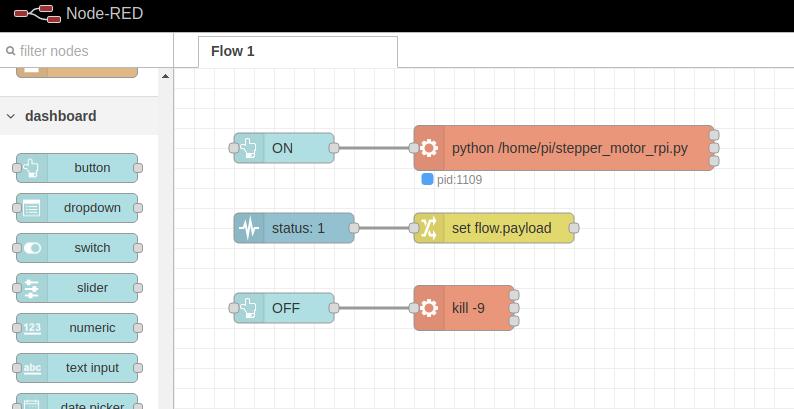
Task: Switch to the Flow 1 tab
Action: 298,51
